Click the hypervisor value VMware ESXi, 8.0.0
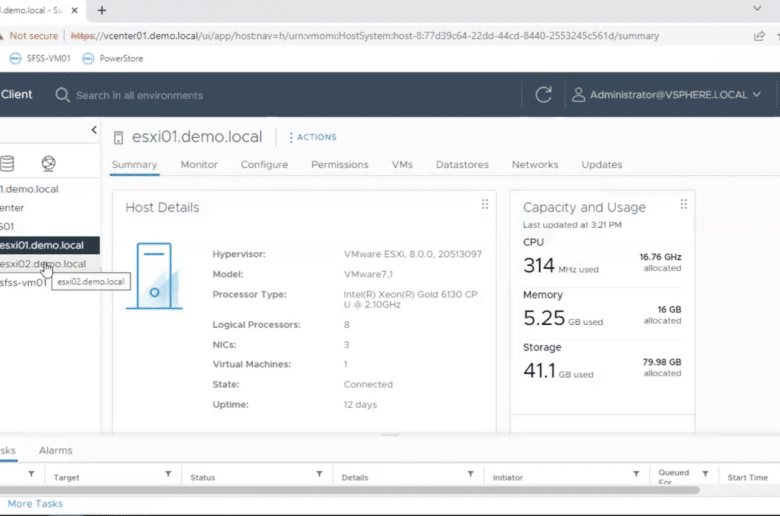 pyautogui.click(x=412, y=254)
